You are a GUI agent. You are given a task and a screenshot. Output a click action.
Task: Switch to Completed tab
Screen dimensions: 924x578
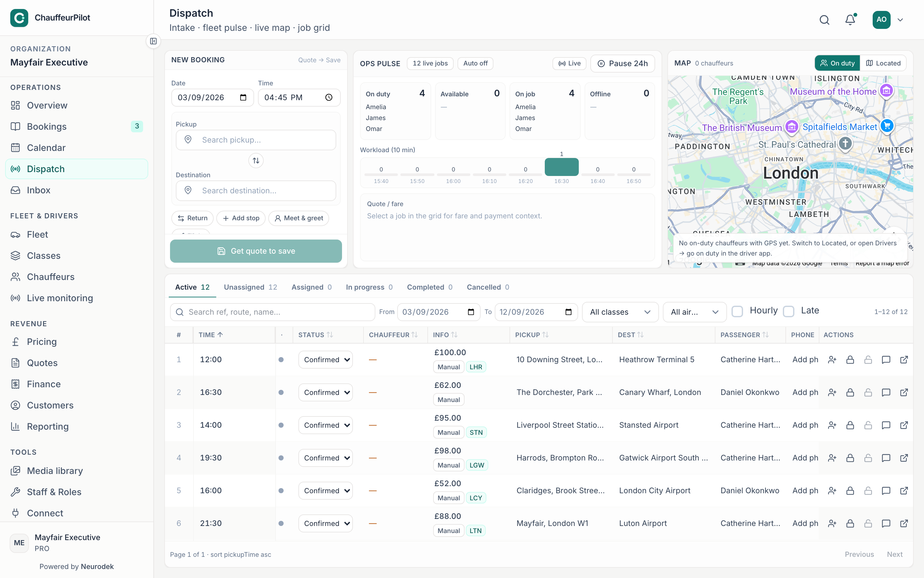point(430,287)
